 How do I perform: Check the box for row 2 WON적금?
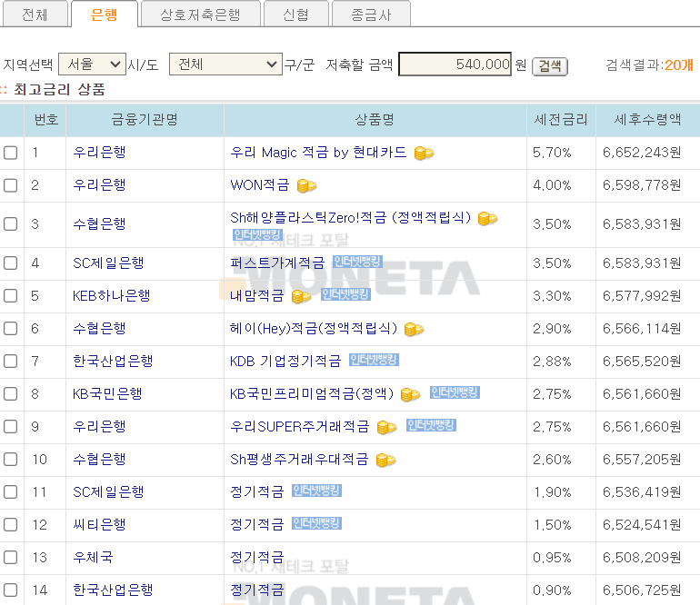pos(11,185)
